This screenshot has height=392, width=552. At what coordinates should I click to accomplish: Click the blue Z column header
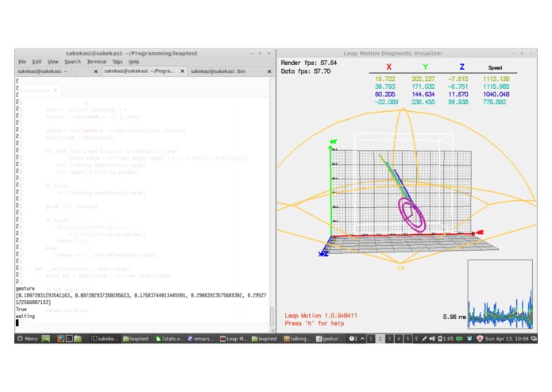[x=462, y=67]
